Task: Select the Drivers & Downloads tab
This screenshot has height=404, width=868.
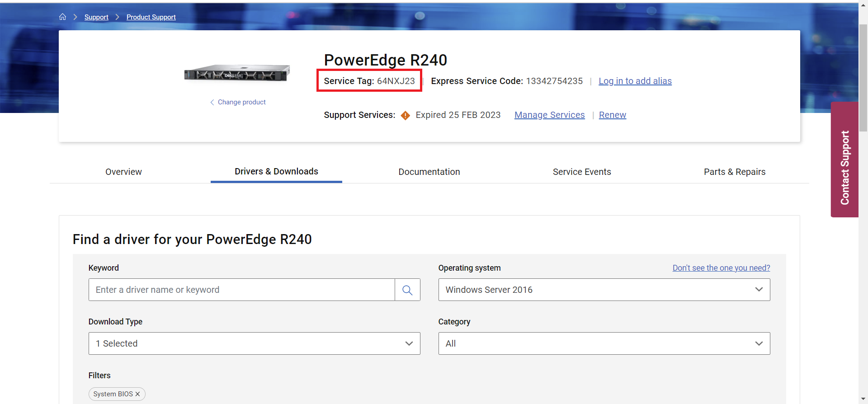Action: (x=276, y=171)
